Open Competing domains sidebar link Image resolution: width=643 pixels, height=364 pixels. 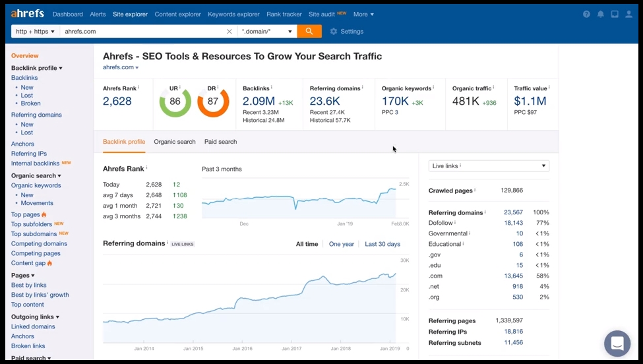point(39,243)
